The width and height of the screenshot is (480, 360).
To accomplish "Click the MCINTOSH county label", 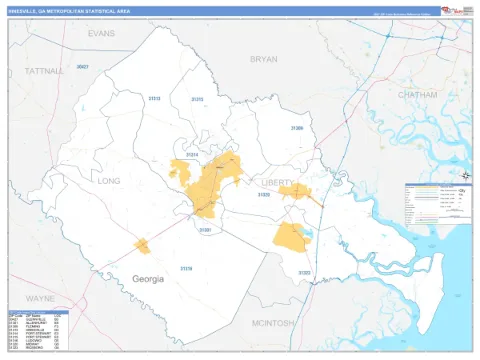I will [x=273, y=323].
